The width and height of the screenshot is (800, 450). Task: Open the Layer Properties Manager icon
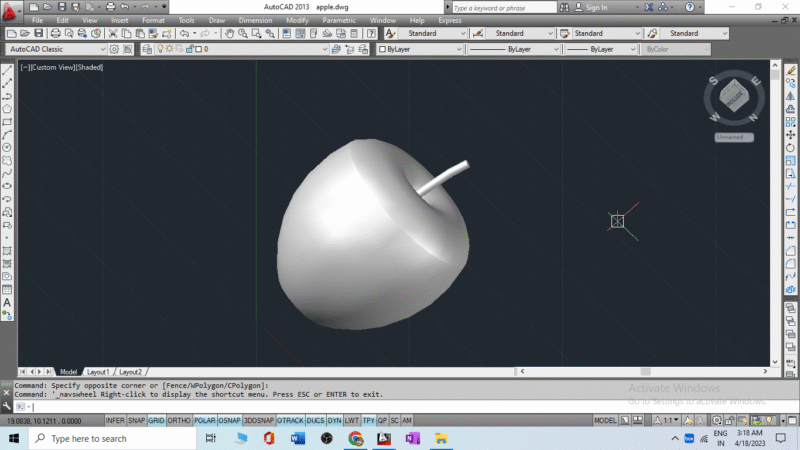click(147, 49)
